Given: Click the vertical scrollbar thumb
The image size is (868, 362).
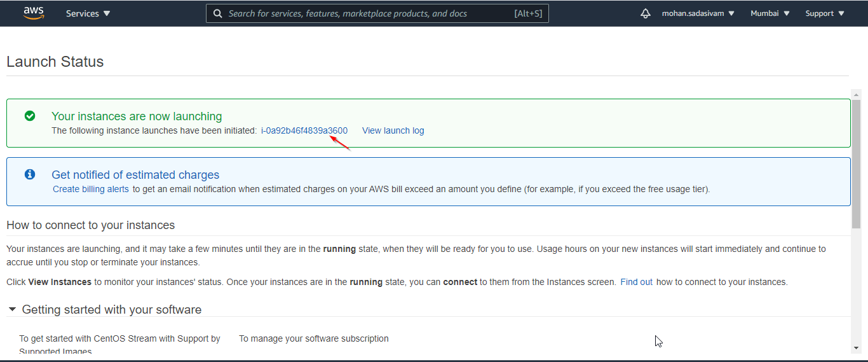Looking at the screenshot, I should point(856,162).
